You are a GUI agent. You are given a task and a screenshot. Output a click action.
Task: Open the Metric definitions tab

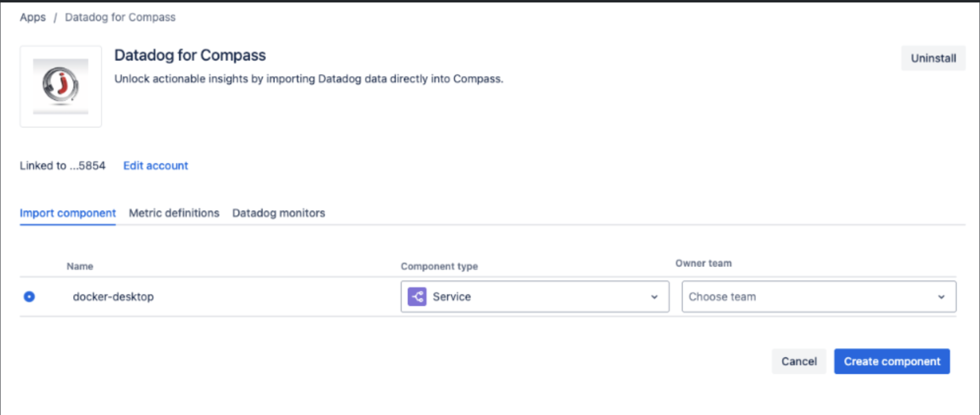174,213
